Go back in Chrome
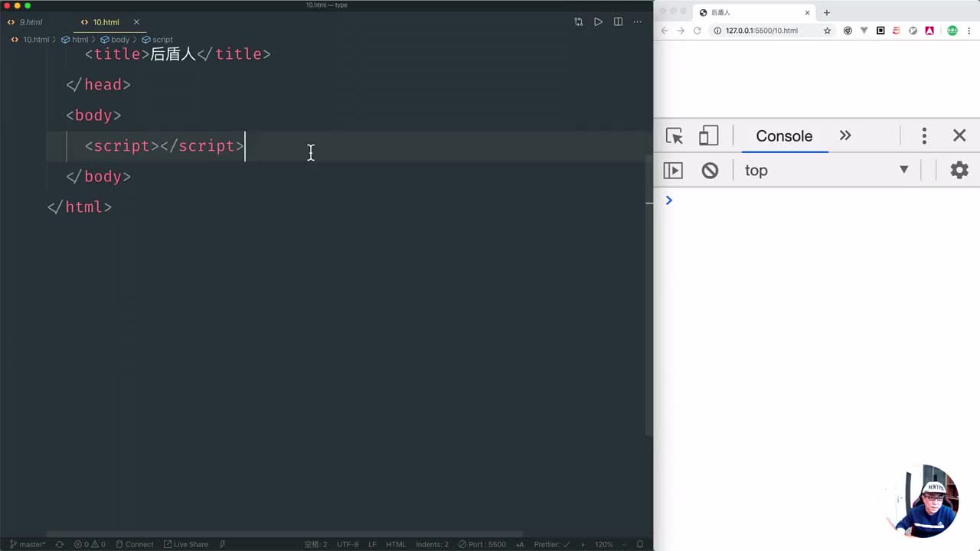This screenshot has width=980, height=551. coord(665,31)
